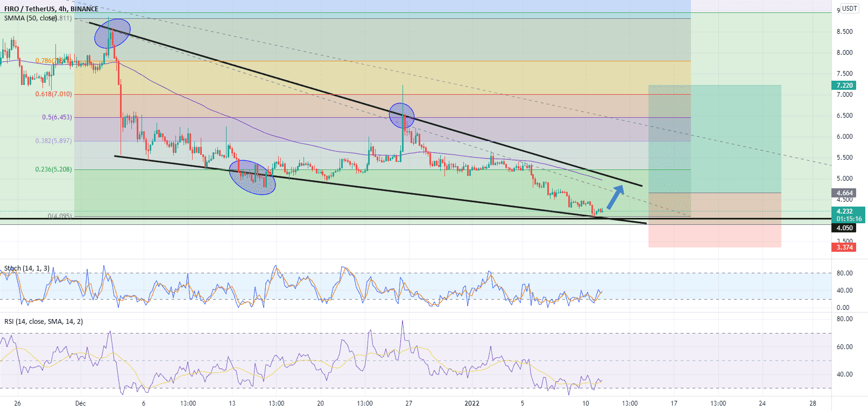
Task: Click the 60.00 value on RSI scale
Action: click(x=844, y=346)
